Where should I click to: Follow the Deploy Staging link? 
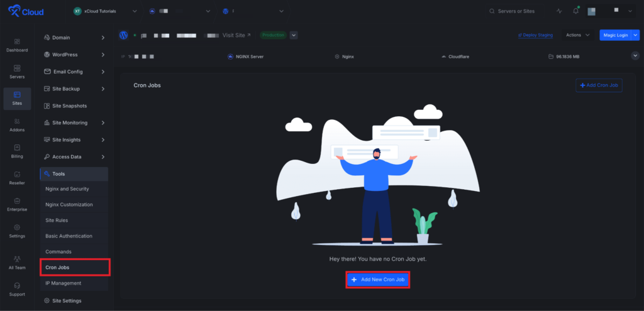tap(535, 35)
